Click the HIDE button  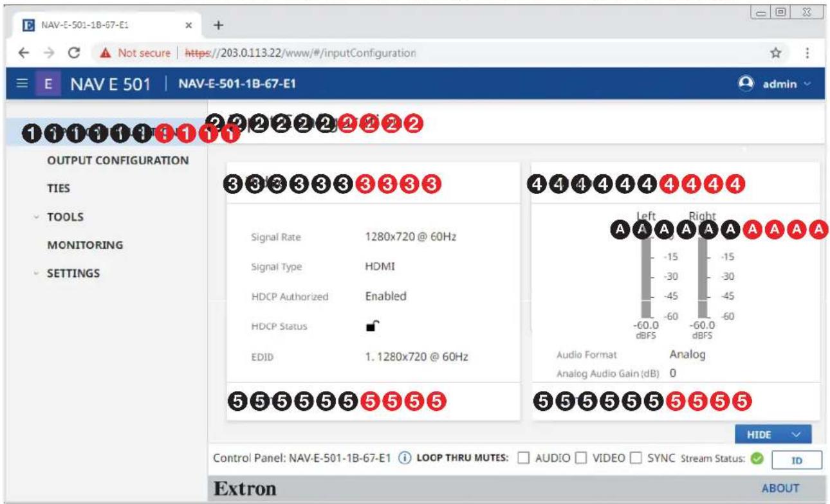[773, 435]
